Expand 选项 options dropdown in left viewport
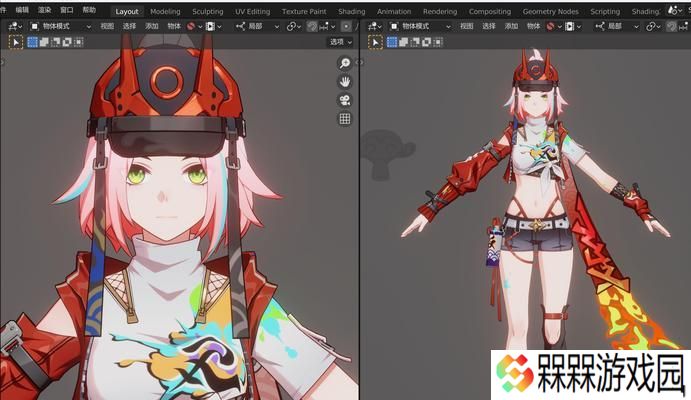Viewport: 691px width, 400px height. tap(341, 42)
